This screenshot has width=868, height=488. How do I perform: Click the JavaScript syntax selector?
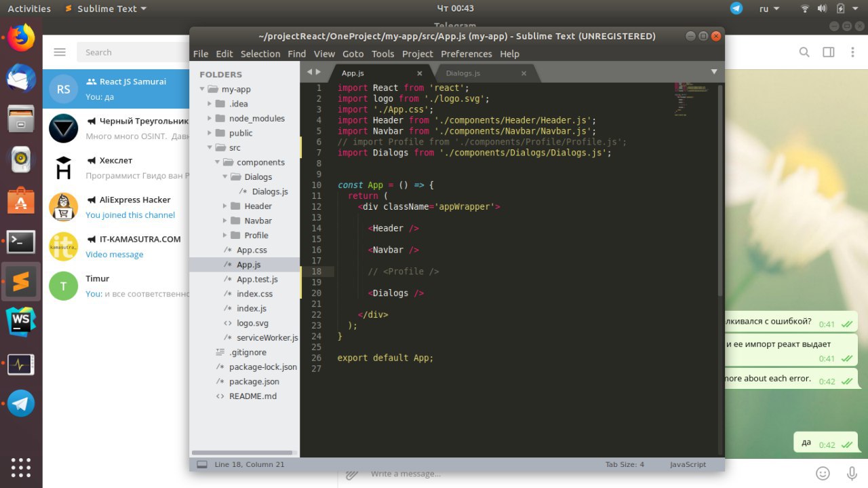(x=688, y=465)
